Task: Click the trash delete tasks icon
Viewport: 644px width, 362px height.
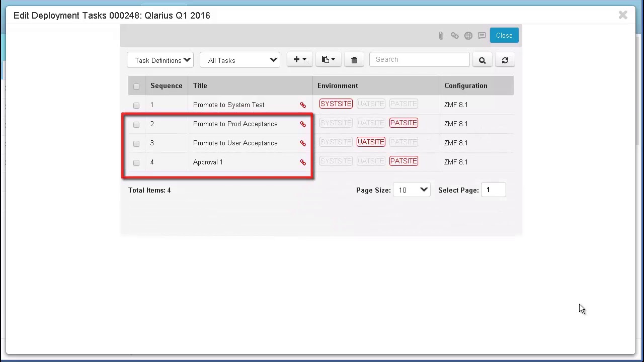Action: tap(354, 60)
